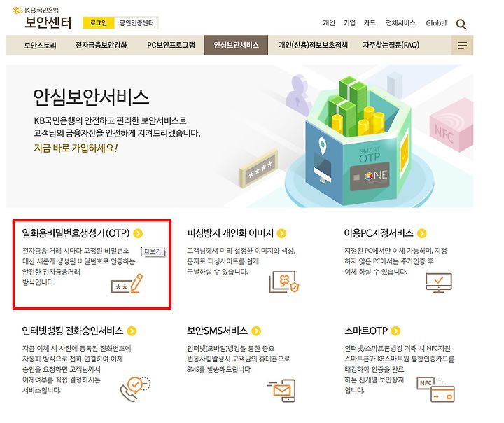Expand arrow next to 보안SMS서비스
This screenshot has width=504, height=423.
tap(256, 331)
